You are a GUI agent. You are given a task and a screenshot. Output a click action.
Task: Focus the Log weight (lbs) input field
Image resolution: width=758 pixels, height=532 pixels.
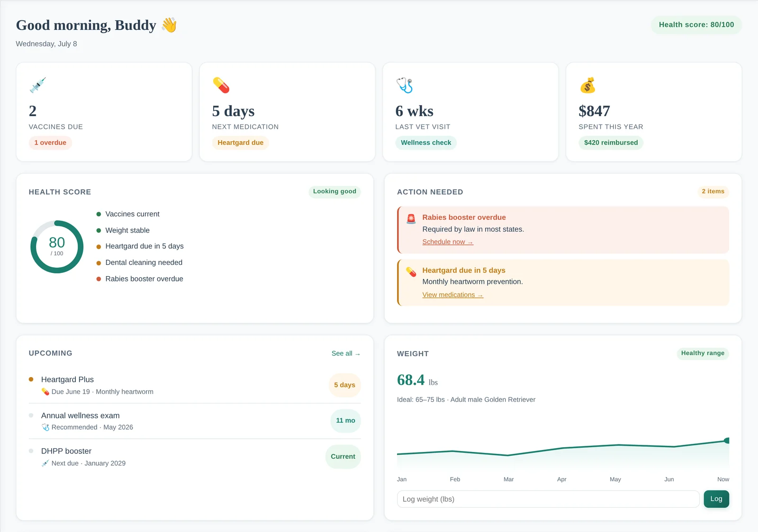point(548,499)
